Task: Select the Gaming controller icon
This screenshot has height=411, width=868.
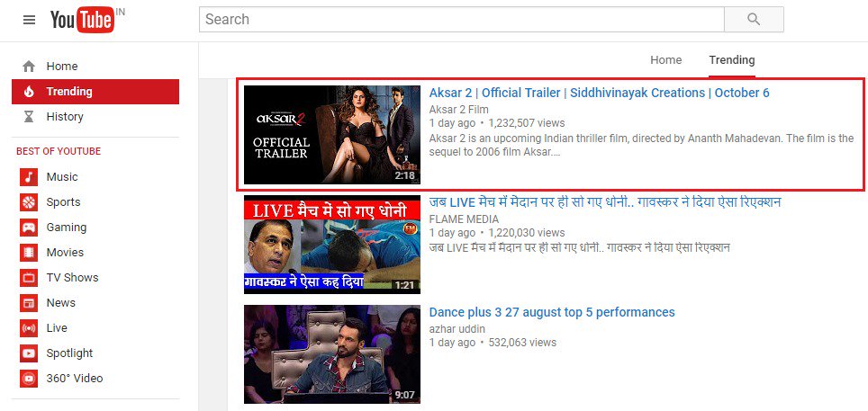Action: tap(29, 228)
